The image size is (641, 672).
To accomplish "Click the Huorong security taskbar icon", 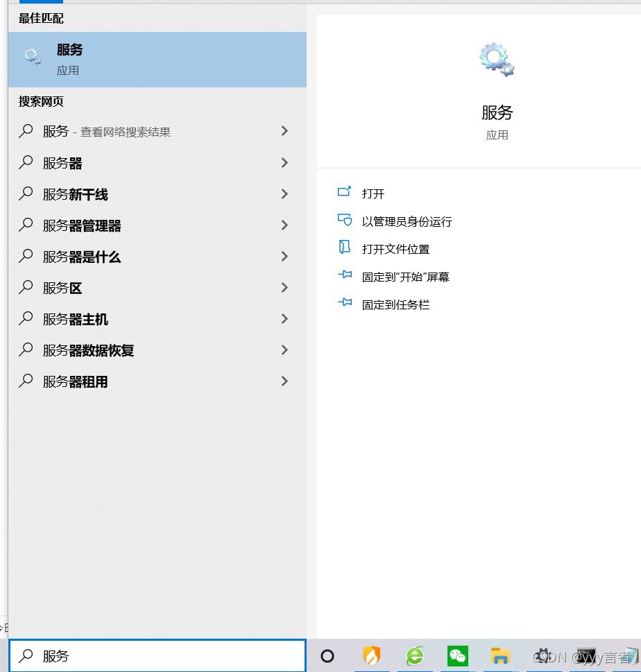I will (371, 655).
